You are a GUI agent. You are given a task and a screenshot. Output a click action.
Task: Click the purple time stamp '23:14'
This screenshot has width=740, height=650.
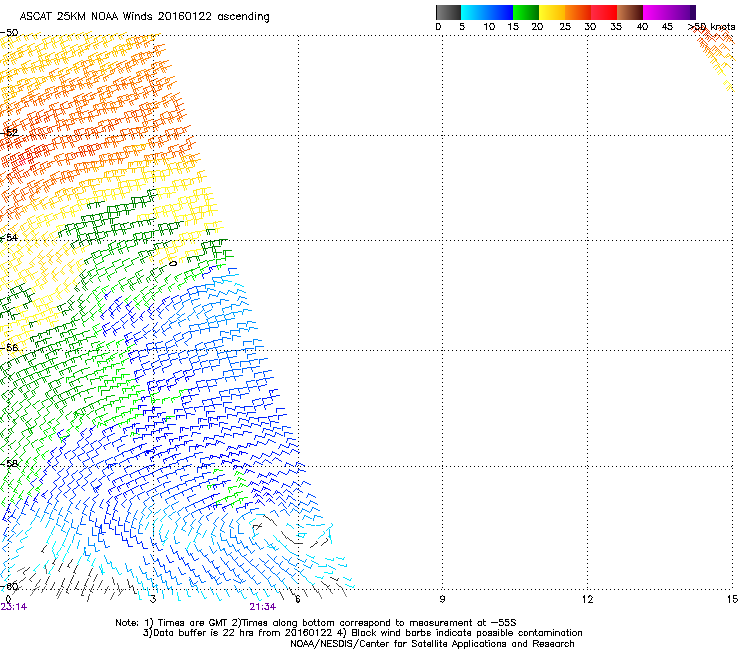[14, 607]
